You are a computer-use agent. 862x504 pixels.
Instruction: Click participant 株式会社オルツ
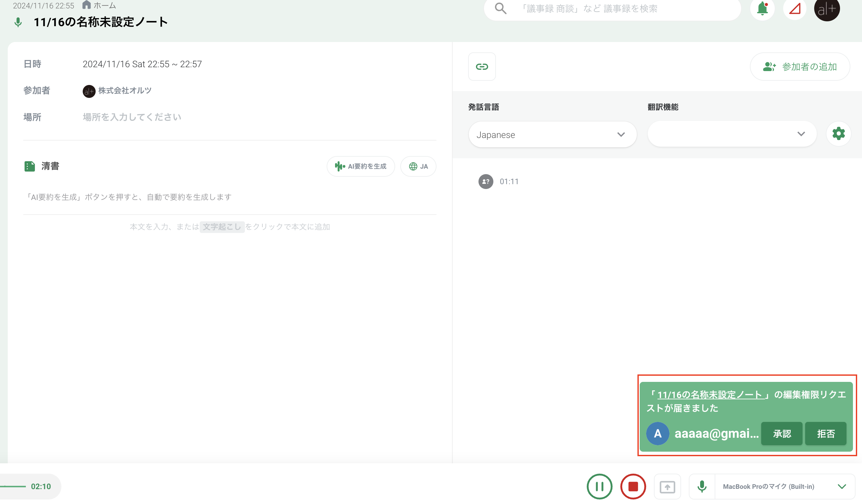(117, 91)
